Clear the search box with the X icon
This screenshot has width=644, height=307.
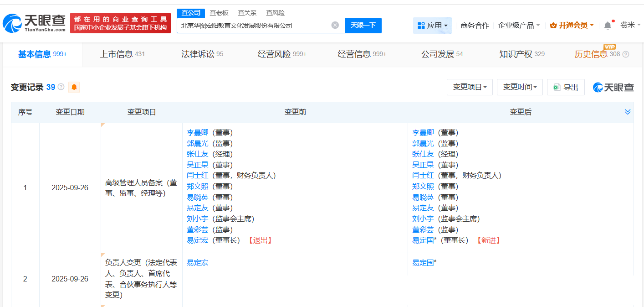pos(336,26)
